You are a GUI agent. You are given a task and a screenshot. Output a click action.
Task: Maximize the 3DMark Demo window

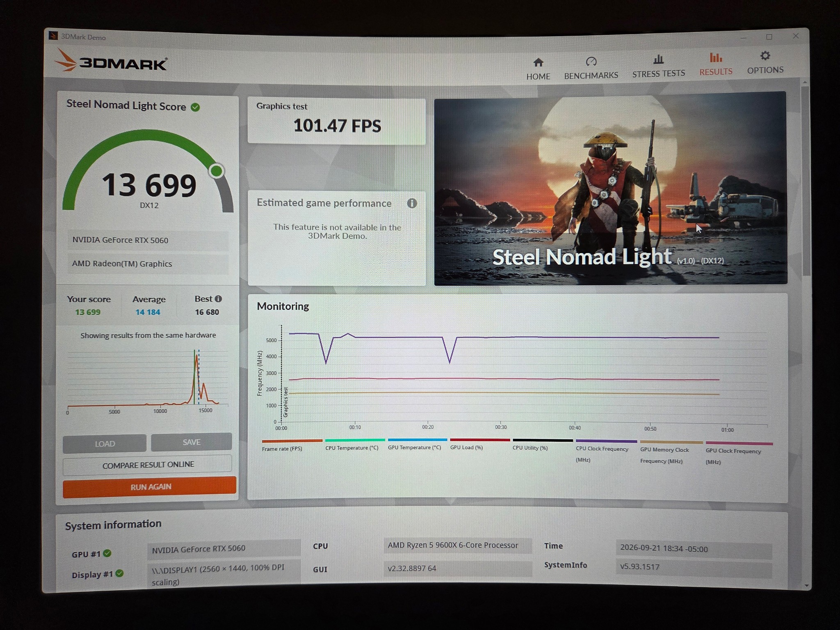(x=769, y=37)
